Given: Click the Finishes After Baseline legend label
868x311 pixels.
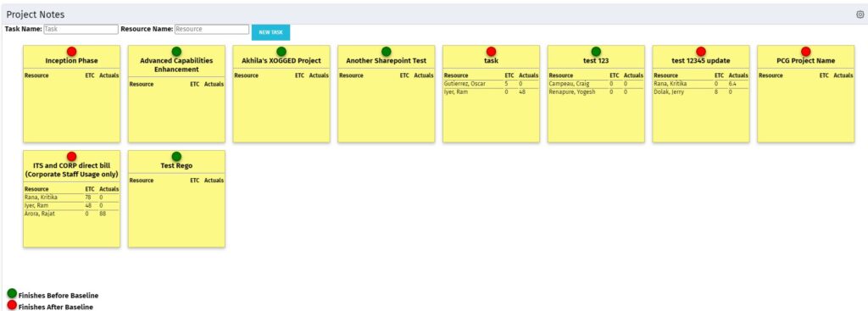Looking at the screenshot, I should [x=55, y=307].
